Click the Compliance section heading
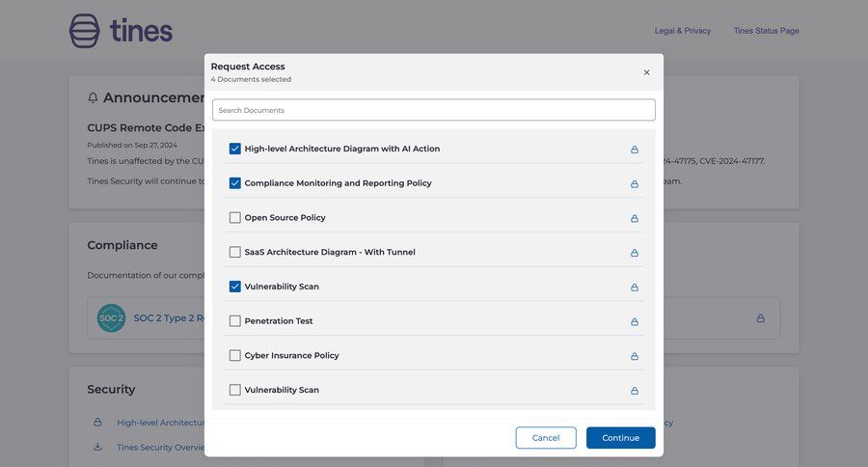Viewport: 868px width, 467px height. [x=122, y=245]
